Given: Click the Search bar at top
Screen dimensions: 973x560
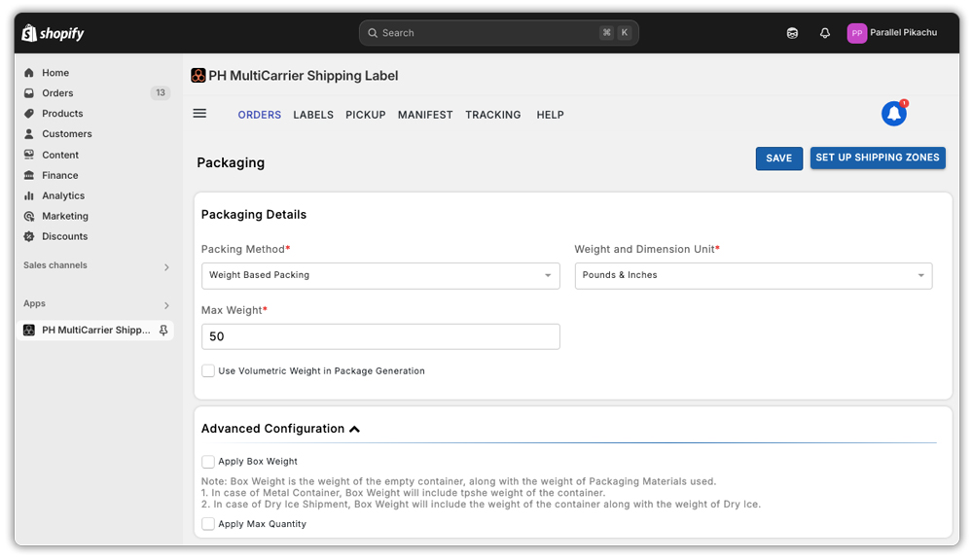Looking at the screenshot, I should coord(499,33).
